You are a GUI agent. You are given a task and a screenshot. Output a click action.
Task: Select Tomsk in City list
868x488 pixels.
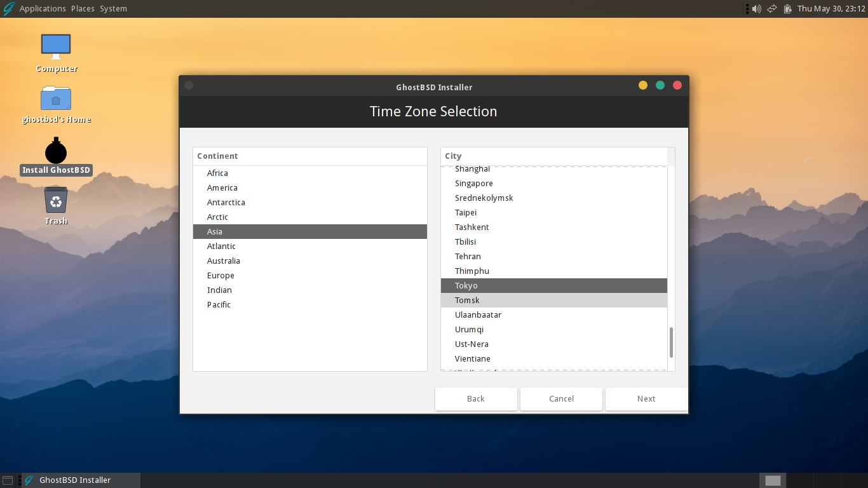(554, 301)
